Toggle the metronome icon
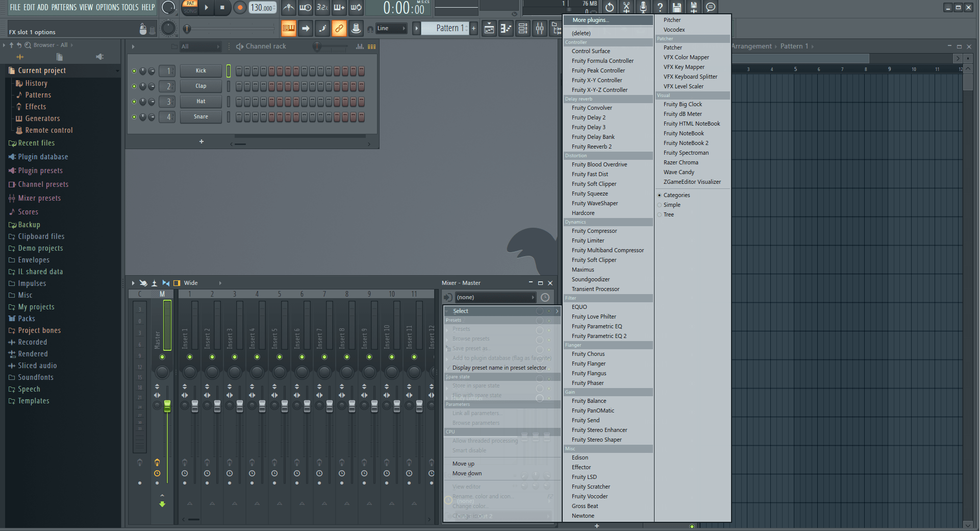 [x=289, y=7]
